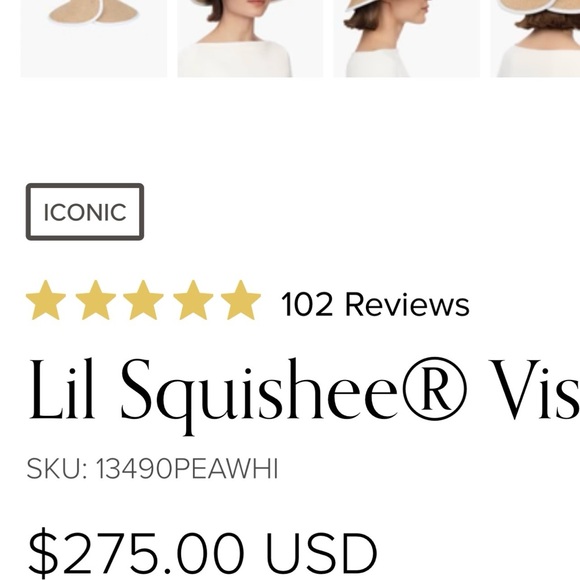Image resolution: width=580 pixels, height=580 pixels.
Task: View the front-facing model thumbnail
Action: pos(250,38)
